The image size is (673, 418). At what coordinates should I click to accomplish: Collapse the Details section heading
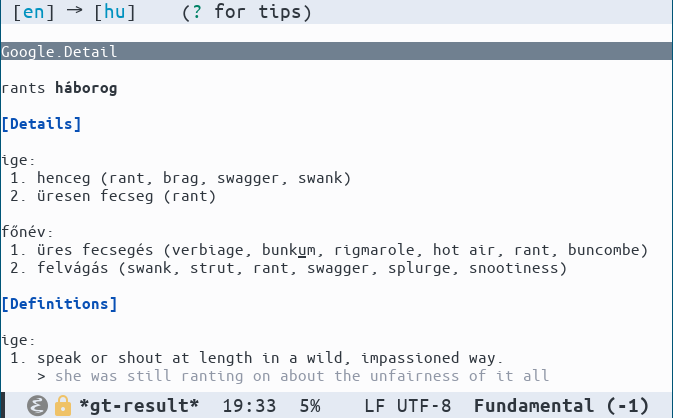41,124
